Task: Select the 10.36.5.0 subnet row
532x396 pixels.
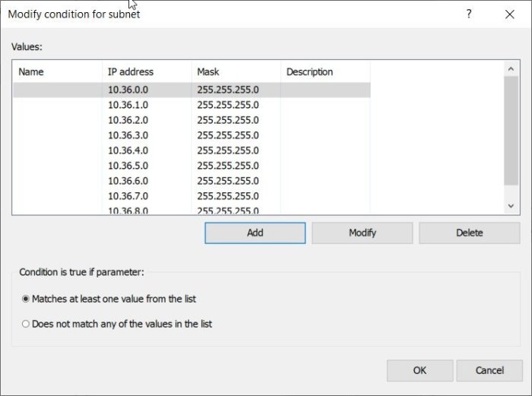Action: [x=128, y=166]
